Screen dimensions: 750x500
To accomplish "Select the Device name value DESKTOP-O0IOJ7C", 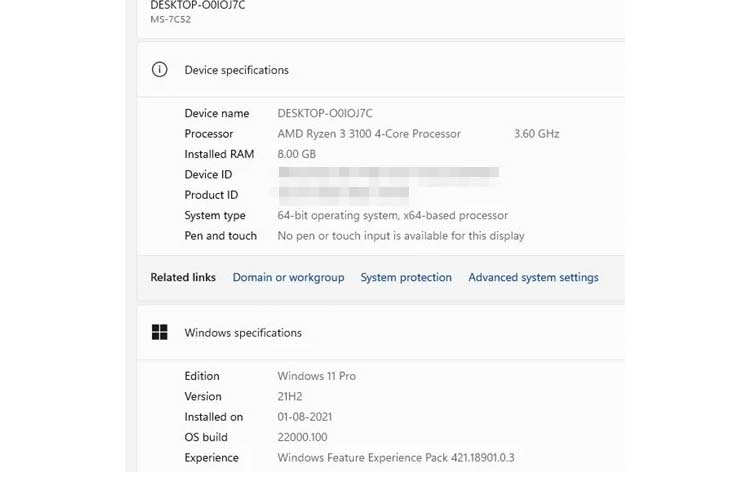I will click(x=325, y=113).
